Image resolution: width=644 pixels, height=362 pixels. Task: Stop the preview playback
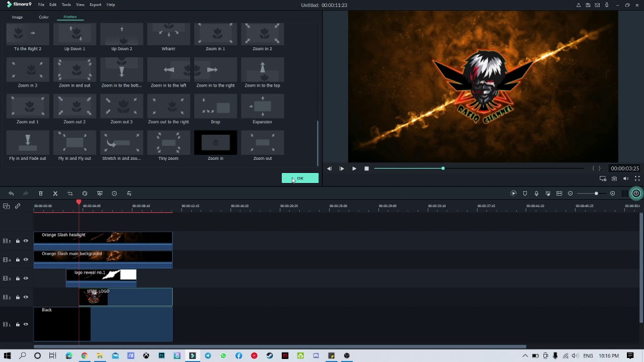[x=367, y=168]
